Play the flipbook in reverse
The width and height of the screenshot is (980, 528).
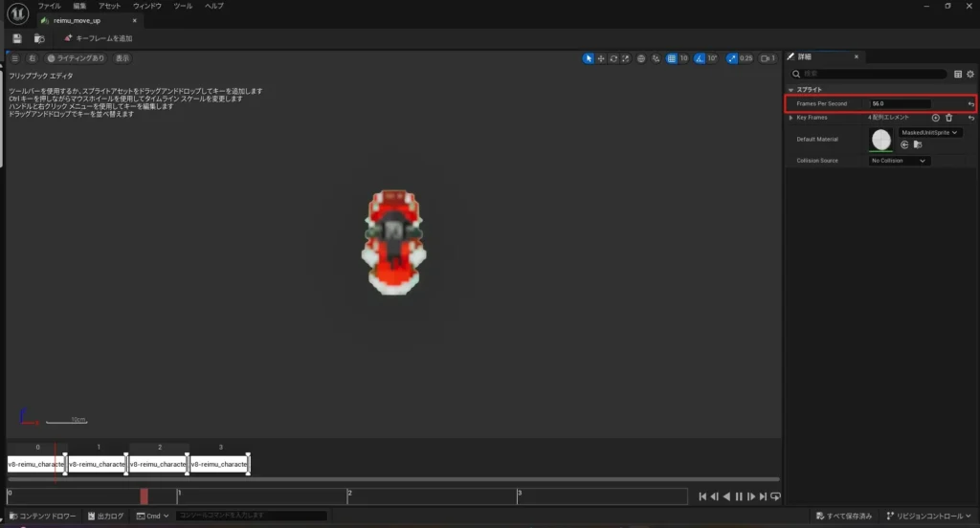tap(726, 496)
